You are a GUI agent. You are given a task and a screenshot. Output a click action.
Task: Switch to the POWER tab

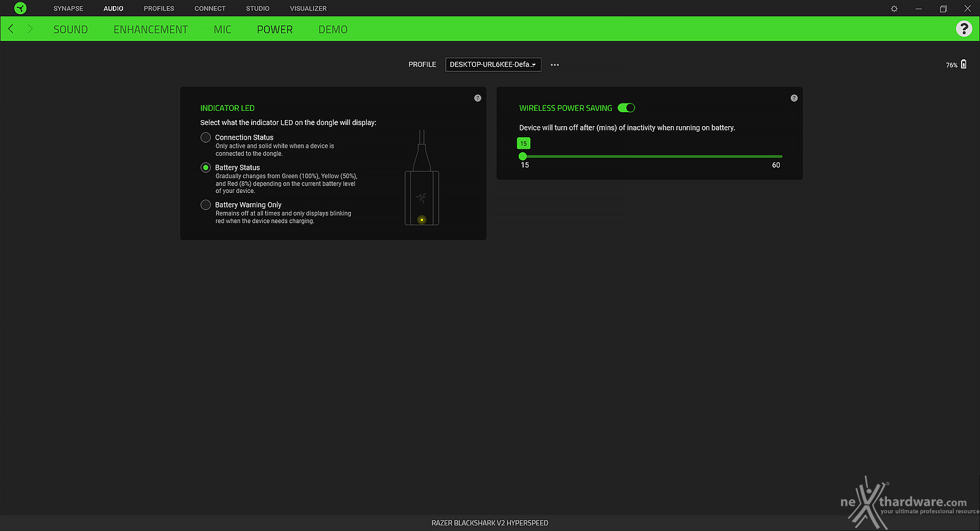[x=275, y=29]
